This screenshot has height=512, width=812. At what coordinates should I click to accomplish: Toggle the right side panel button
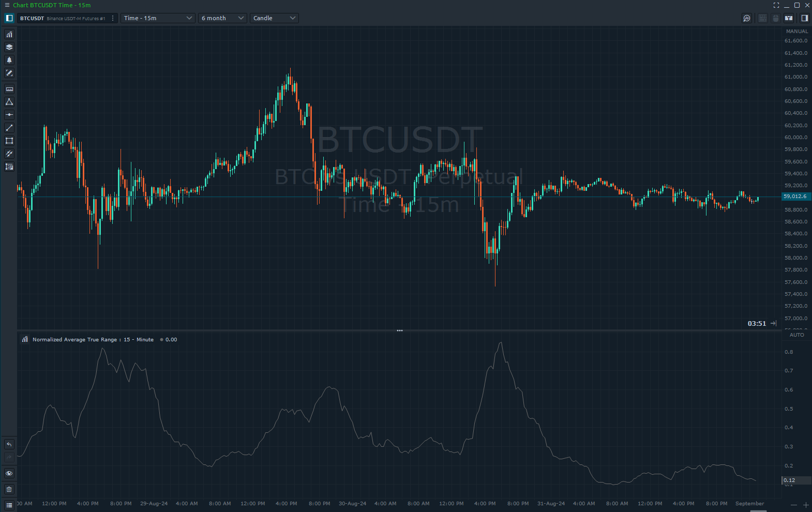click(805, 18)
